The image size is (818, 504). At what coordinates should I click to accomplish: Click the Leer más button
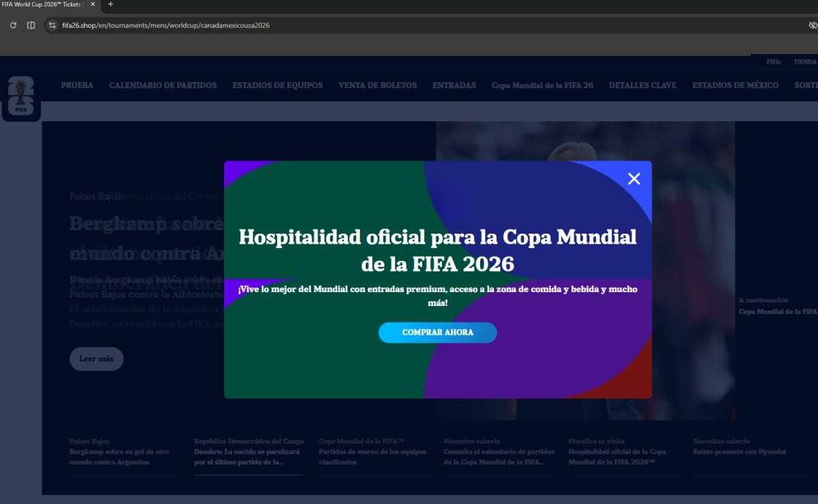pos(96,359)
